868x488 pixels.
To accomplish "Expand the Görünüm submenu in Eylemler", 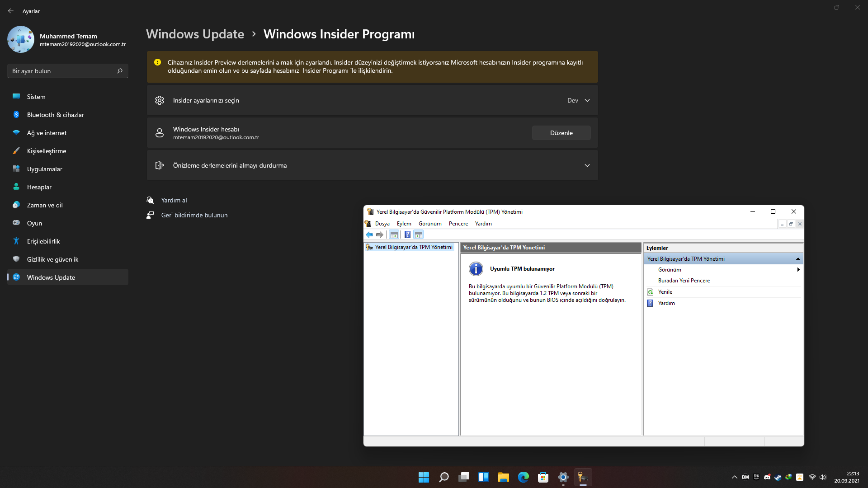I will tap(798, 270).
